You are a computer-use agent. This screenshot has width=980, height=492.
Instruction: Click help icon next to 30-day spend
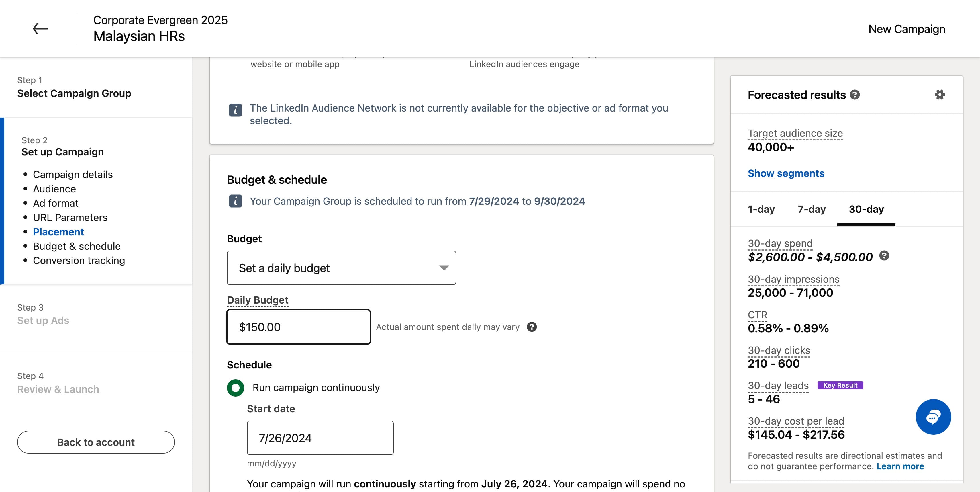884,256
